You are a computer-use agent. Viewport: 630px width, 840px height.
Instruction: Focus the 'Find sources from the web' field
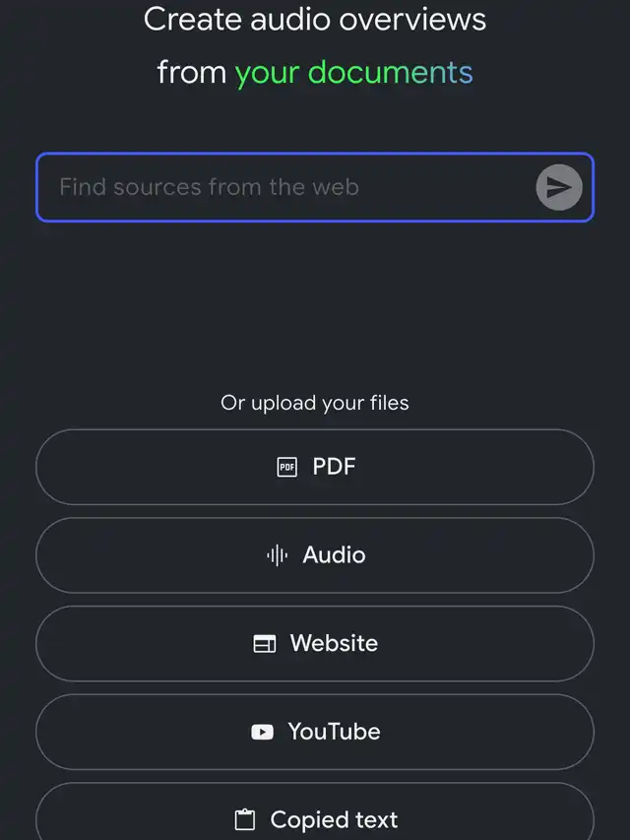point(285,187)
